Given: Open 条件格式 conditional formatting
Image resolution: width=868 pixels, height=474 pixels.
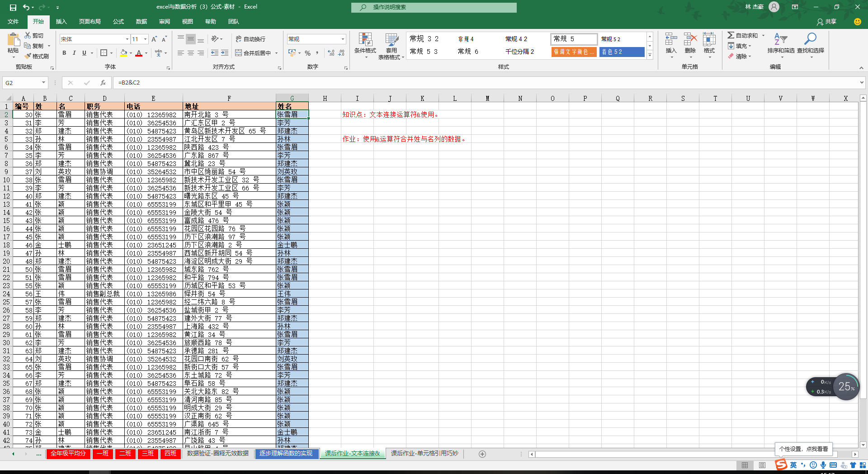Looking at the screenshot, I should (x=365, y=46).
